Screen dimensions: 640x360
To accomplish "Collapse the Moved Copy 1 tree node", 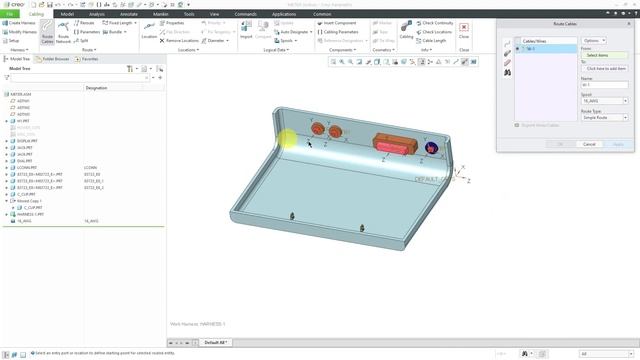I will click(x=7, y=201).
